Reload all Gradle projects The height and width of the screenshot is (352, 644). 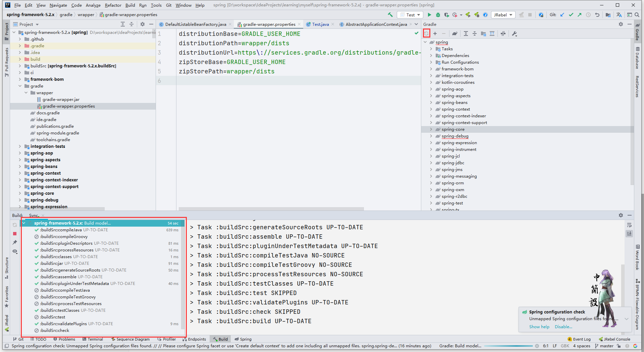point(426,33)
